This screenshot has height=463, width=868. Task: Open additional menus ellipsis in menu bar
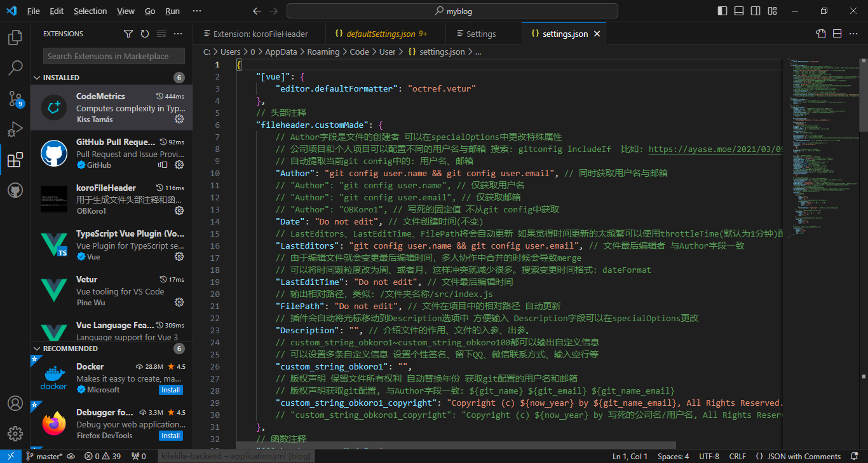coord(197,11)
